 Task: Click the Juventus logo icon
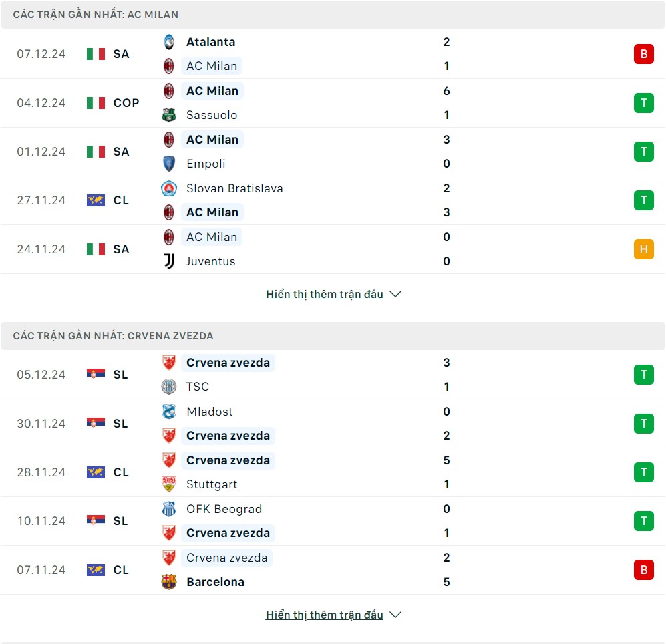point(169,261)
